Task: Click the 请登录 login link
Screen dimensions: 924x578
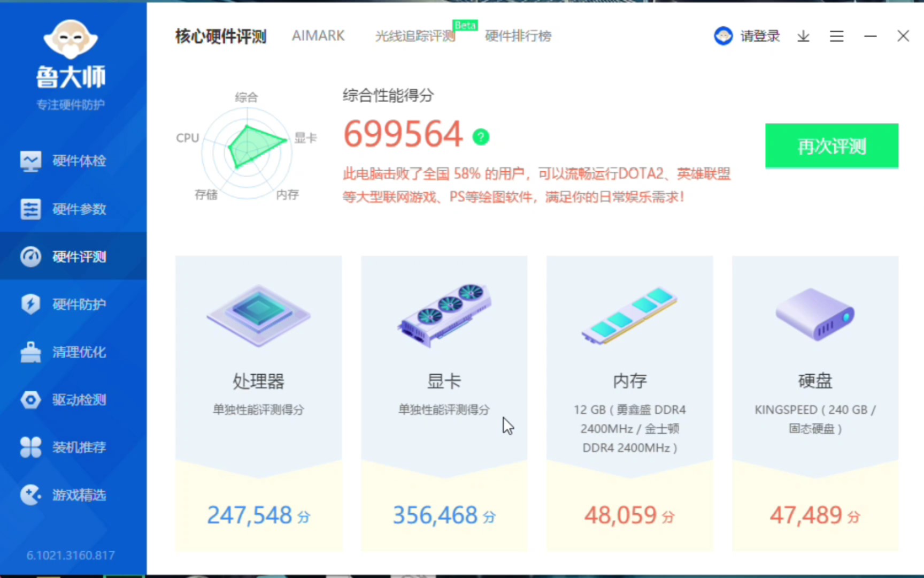Action: (760, 36)
